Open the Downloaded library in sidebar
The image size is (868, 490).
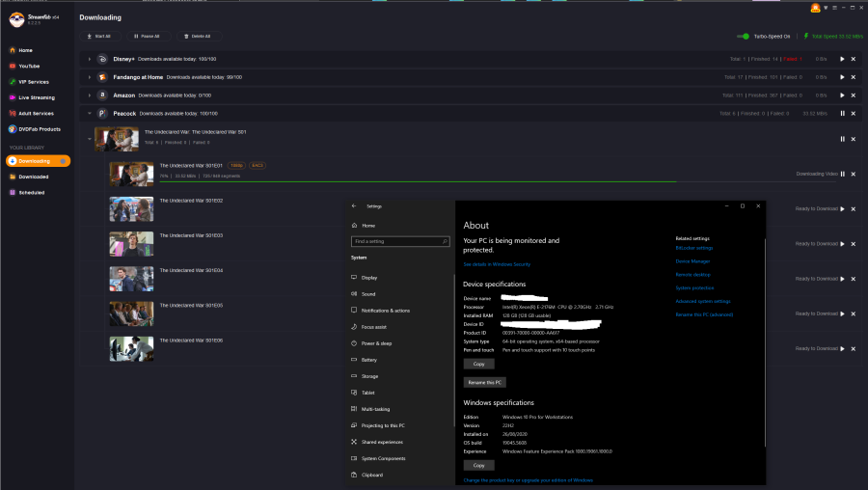33,177
